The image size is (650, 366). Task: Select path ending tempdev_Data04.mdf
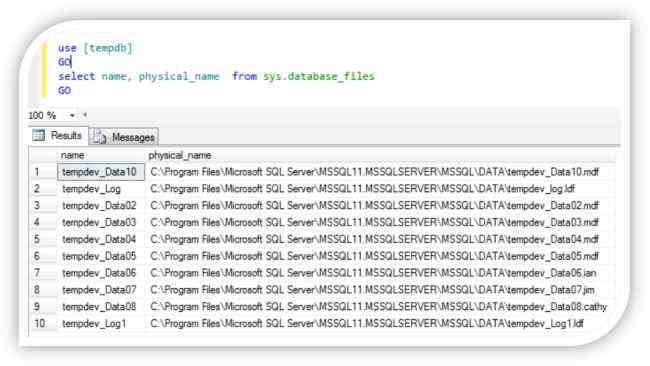coord(380,240)
